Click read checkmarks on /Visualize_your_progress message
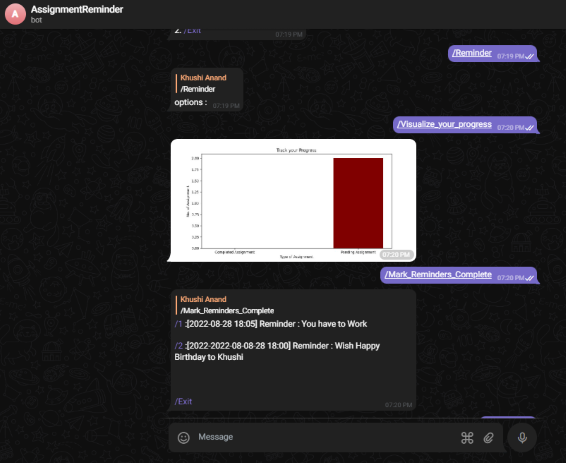 click(x=529, y=127)
